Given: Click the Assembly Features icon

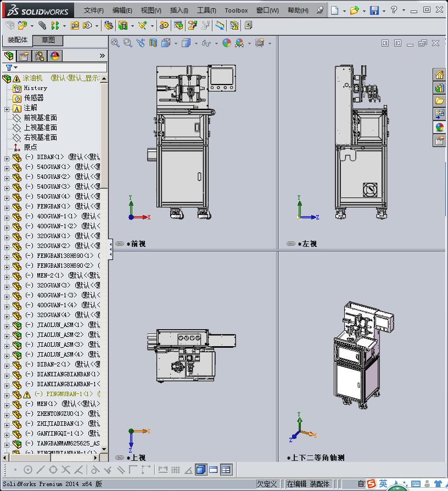Looking at the screenshot, I should point(123,25).
